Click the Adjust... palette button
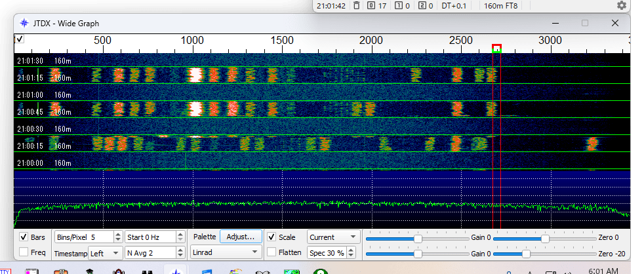644x274 pixels. pos(241,237)
